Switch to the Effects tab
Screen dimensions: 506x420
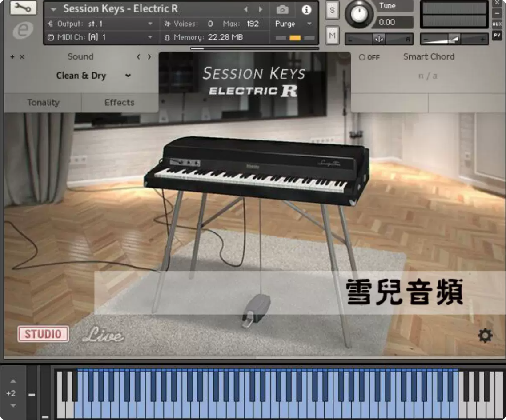(x=120, y=103)
